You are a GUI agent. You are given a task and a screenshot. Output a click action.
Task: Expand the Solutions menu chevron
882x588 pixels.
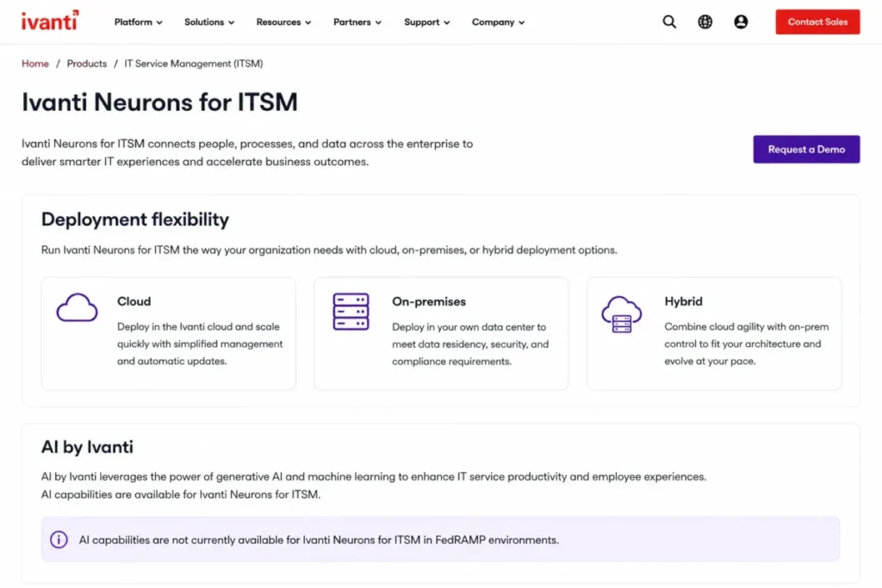click(231, 22)
